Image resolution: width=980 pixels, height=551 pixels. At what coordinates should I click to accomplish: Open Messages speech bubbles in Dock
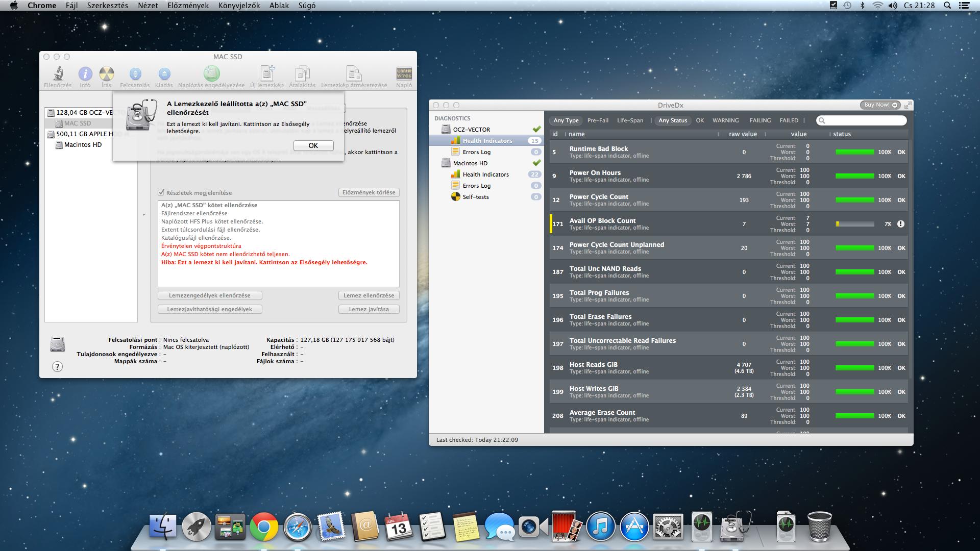coord(500,527)
